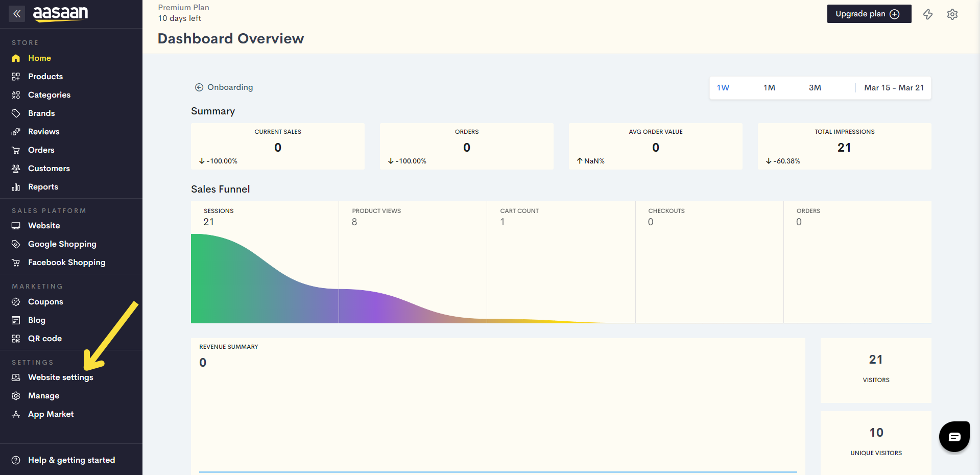The width and height of the screenshot is (980, 475).
Task: Click the Avg Order Value card
Action: tap(656, 146)
